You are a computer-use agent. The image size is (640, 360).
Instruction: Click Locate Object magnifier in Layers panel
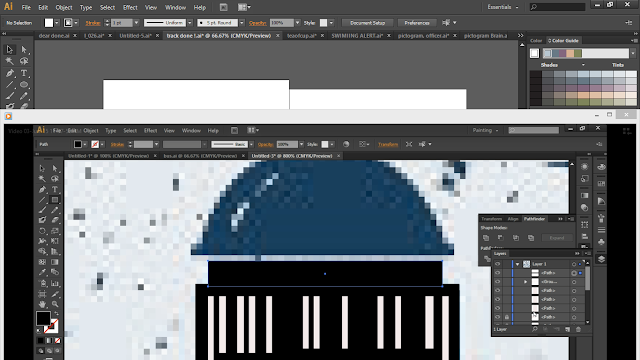tap(535, 329)
